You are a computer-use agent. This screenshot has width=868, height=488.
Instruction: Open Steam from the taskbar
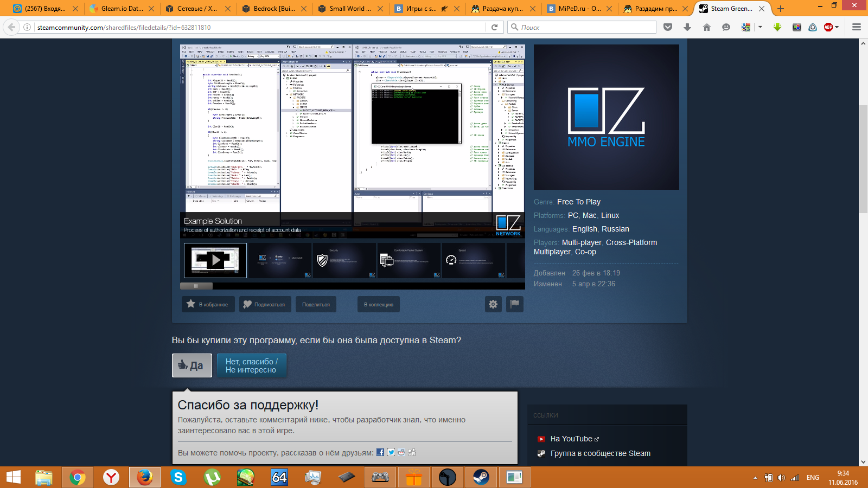(481, 477)
